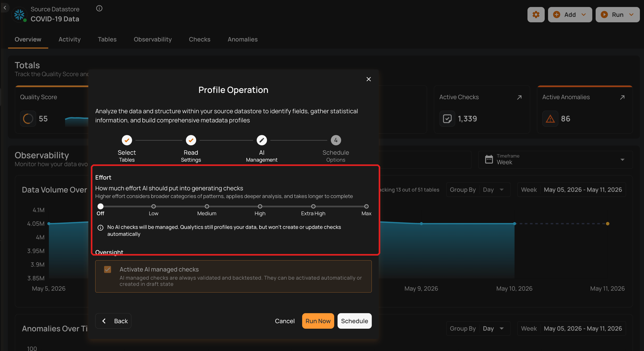Click the Active Checks count 1,339
The width and height of the screenshot is (644, 351).
(x=468, y=119)
